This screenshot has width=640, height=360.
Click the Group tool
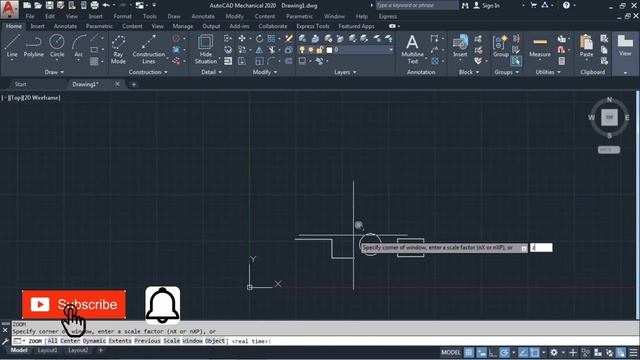pos(500,46)
